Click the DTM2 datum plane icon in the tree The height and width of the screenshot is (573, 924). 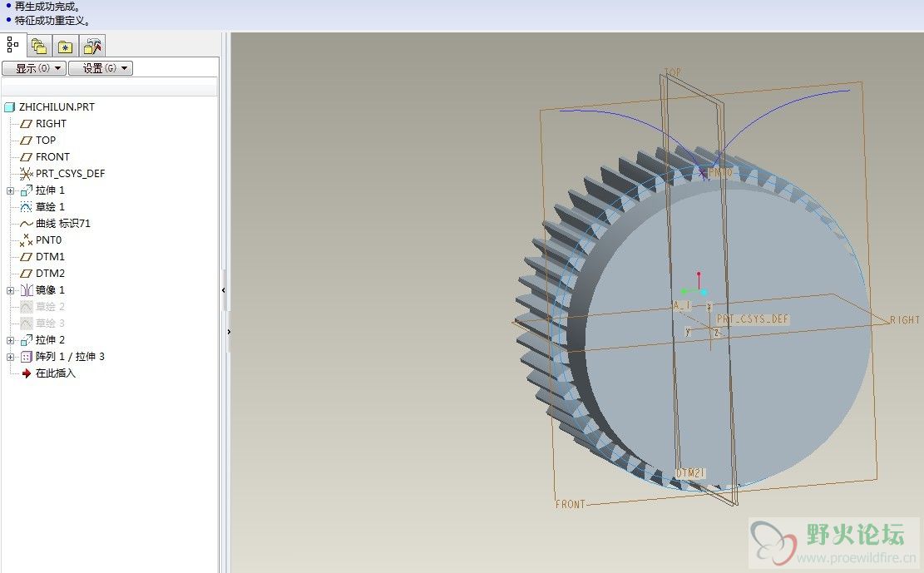click(26, 274)
